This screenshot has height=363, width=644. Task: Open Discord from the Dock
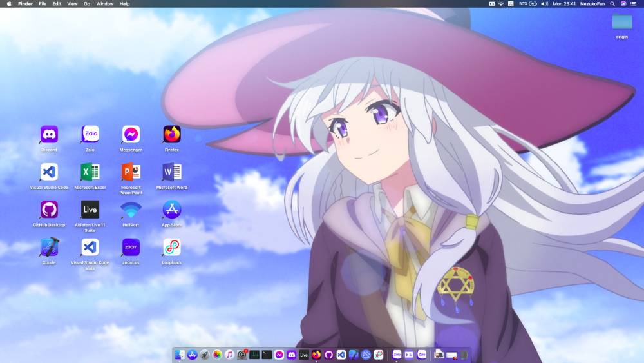(292, 355)
